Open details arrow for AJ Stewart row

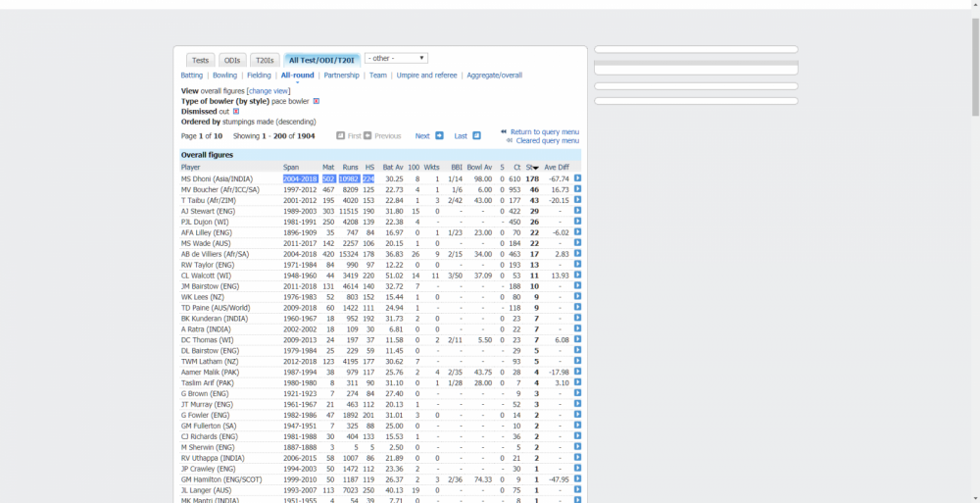tap(577, 210)
